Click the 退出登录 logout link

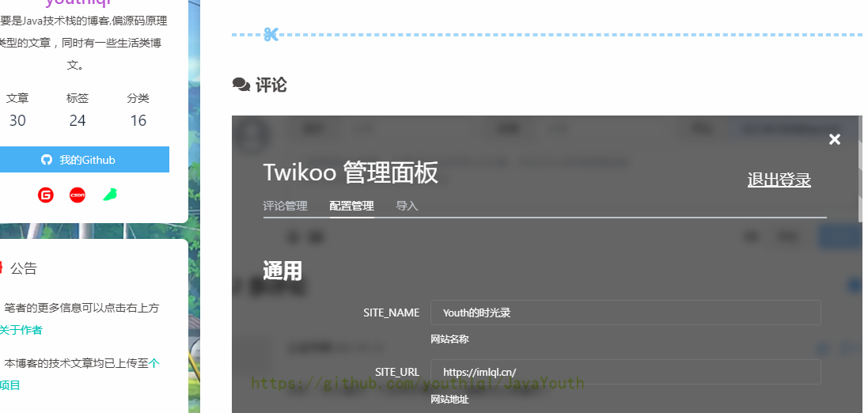point(779,180)
